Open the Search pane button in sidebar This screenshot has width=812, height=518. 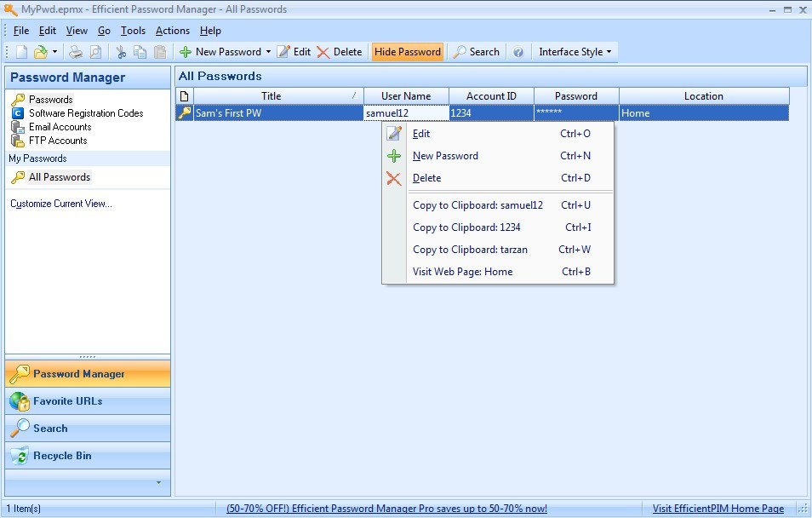coord(88,429)
